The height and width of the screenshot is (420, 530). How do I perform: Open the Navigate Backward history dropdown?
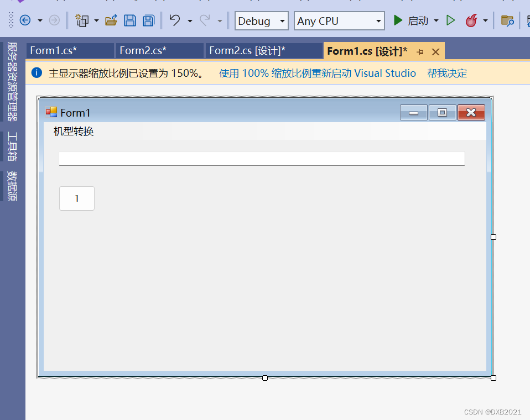[40, 20]
